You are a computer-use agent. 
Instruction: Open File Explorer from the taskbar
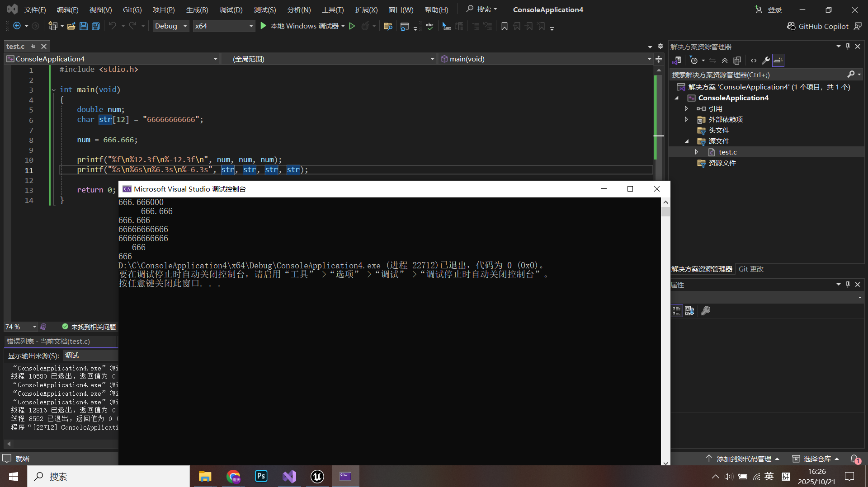[x=205, y=476]
